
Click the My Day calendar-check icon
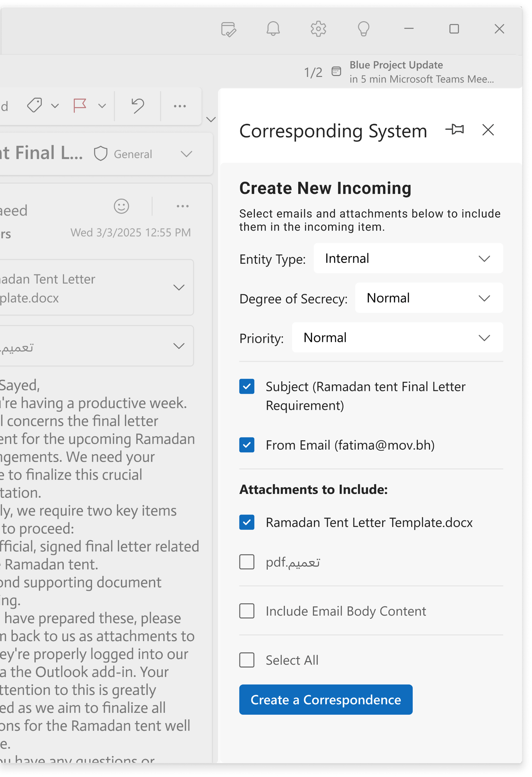click(229, 29)
